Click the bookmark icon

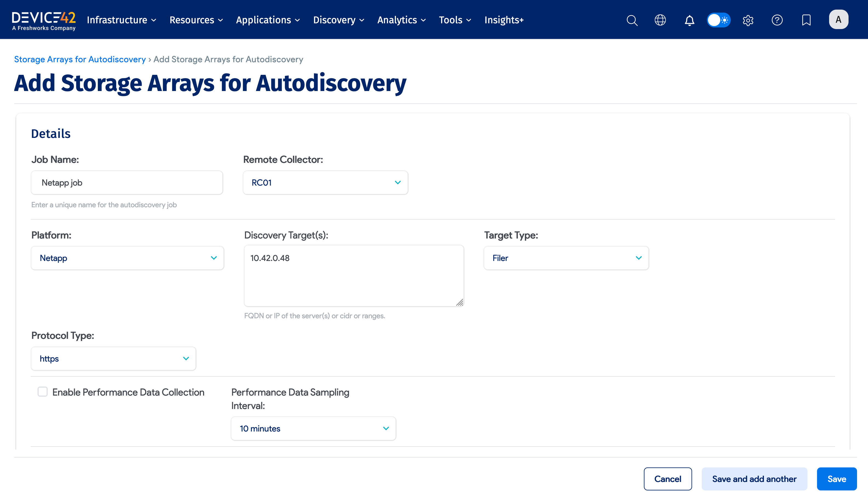[806, 20]
